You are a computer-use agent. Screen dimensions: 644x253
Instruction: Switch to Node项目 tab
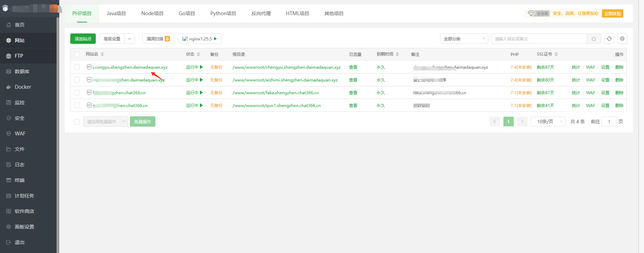(x=152, y=13)
